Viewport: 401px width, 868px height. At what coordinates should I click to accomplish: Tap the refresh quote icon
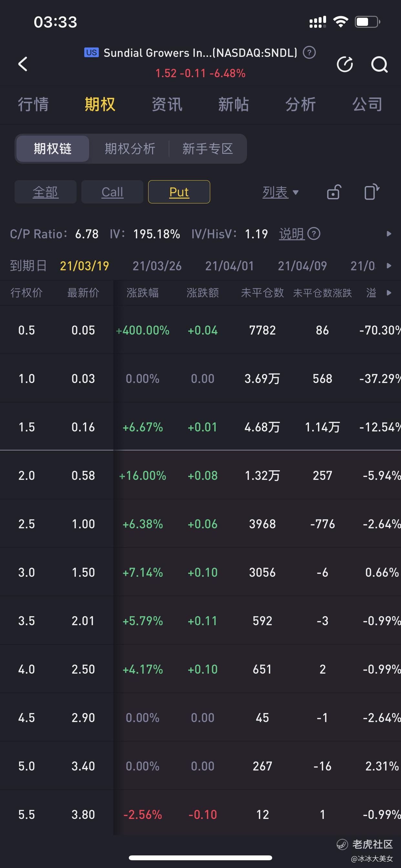pyautogui.click(x=345, y=64)
